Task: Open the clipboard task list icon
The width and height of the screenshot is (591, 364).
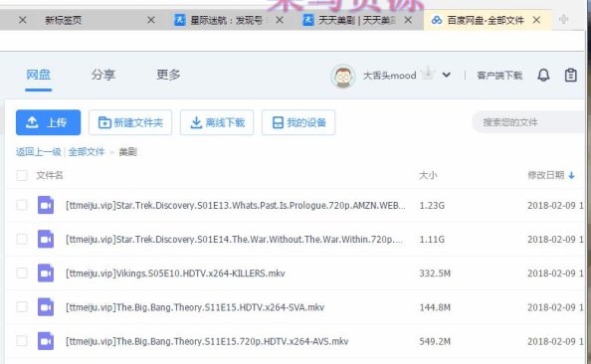Action: 571,75
